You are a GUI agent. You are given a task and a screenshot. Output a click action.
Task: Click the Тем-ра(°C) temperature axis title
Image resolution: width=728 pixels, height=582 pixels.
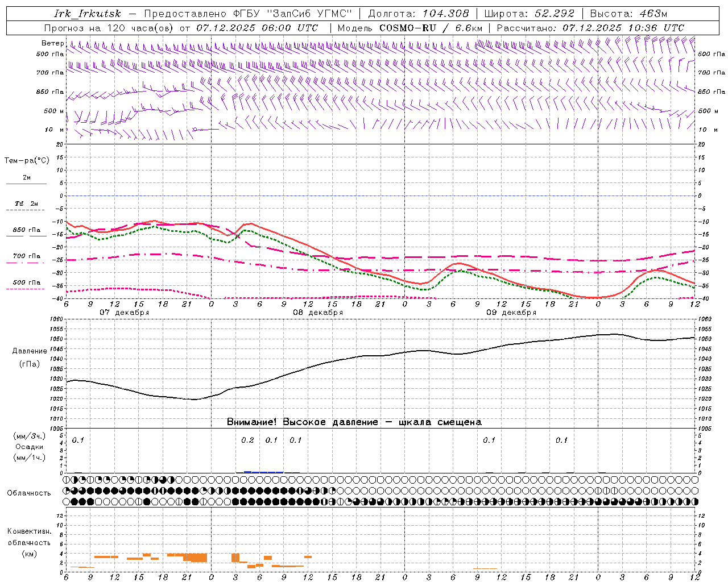[27, 161]
